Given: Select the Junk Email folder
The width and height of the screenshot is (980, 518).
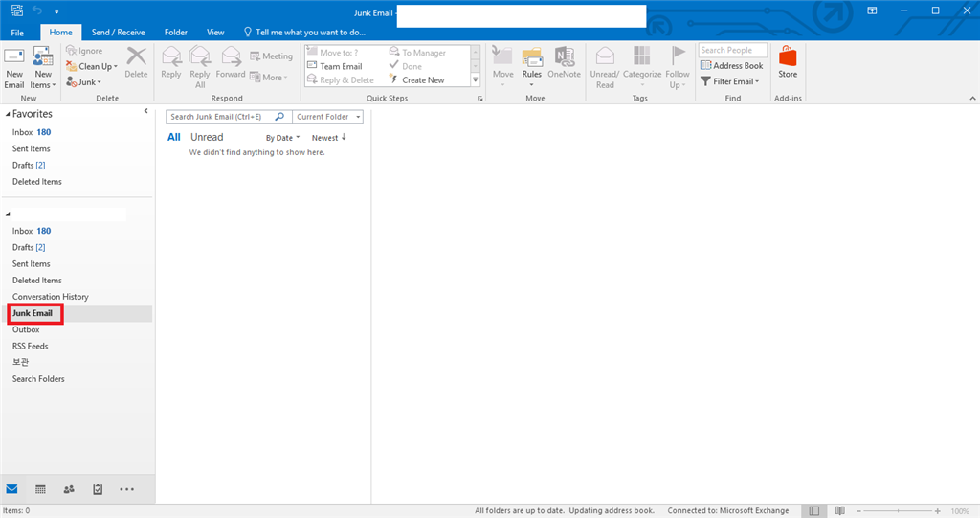Looking at the screenshot, I should pos(33,313).
